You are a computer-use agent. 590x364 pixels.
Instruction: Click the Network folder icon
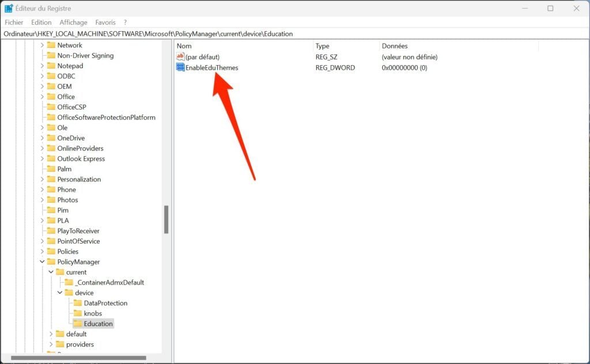(51, 45)
